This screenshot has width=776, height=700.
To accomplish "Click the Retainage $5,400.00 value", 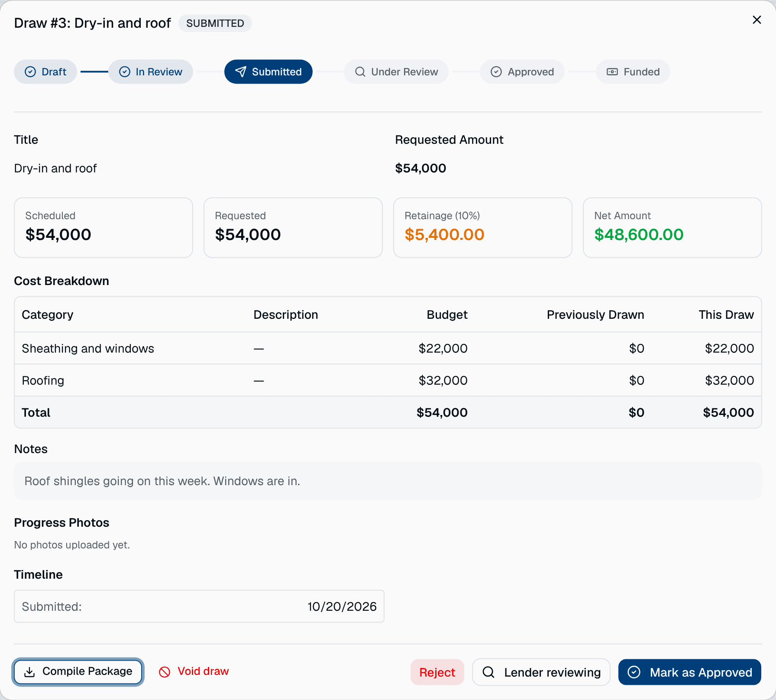I will (444, 235).
